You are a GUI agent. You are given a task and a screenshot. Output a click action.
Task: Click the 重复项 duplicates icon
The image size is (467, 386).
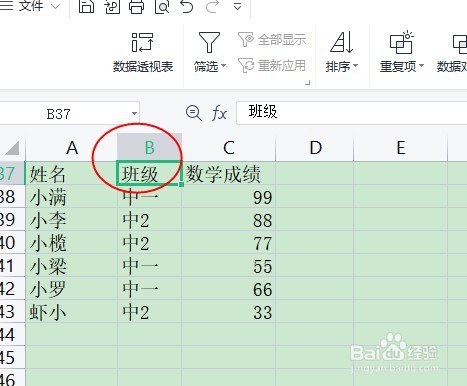401,42
